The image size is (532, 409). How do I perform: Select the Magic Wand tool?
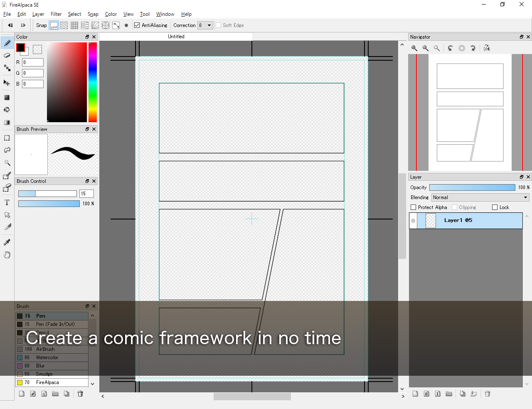pyautogui.click(x=7, y=163)
